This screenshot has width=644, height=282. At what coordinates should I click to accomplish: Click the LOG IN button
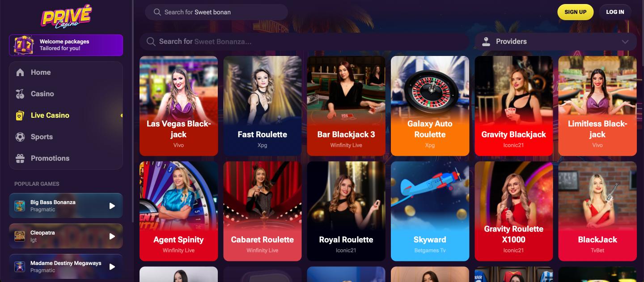pyautogui.click(x=615, y=12)
